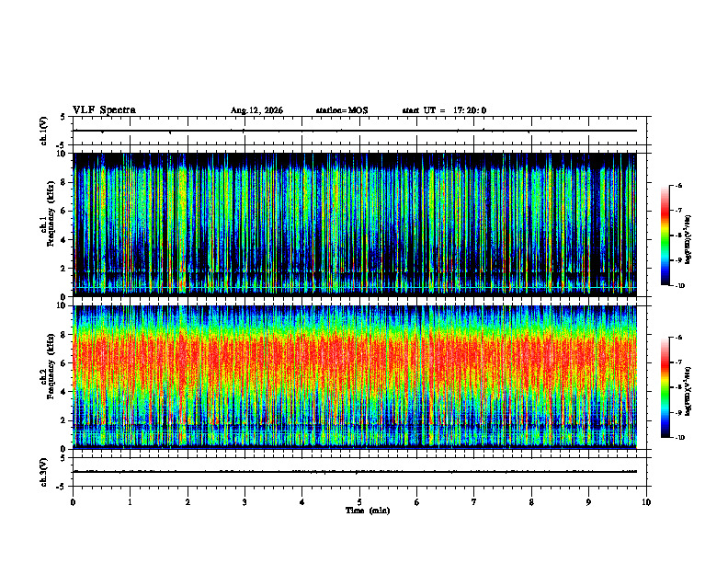Screen dimensions: 728x563
Task: Click the "VLF Spectra" plot title
Action: (x=104, y=110)
